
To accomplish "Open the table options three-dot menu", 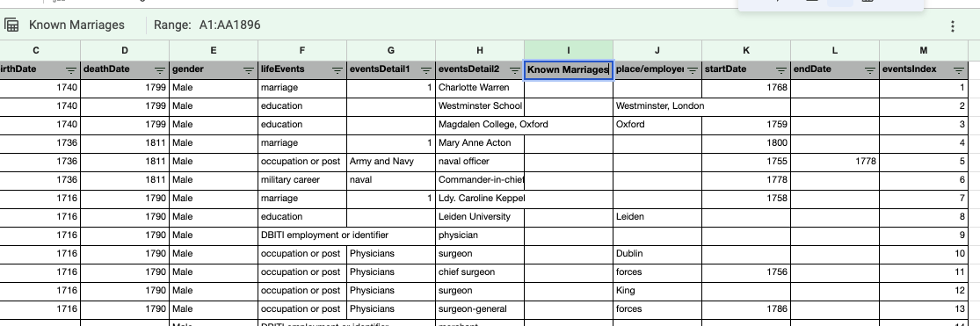I will [952, 25].
